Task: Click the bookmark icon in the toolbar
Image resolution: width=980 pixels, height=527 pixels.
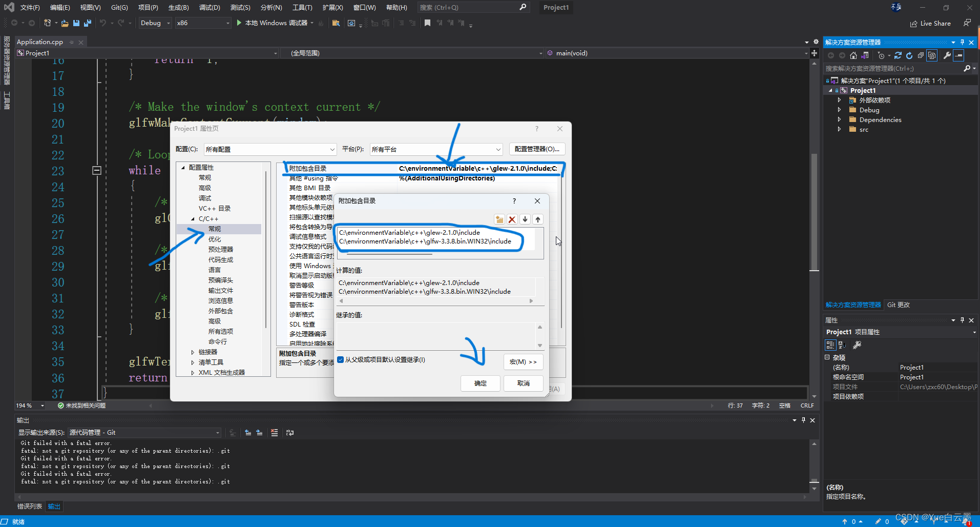Action: click(x=427, y=23)
